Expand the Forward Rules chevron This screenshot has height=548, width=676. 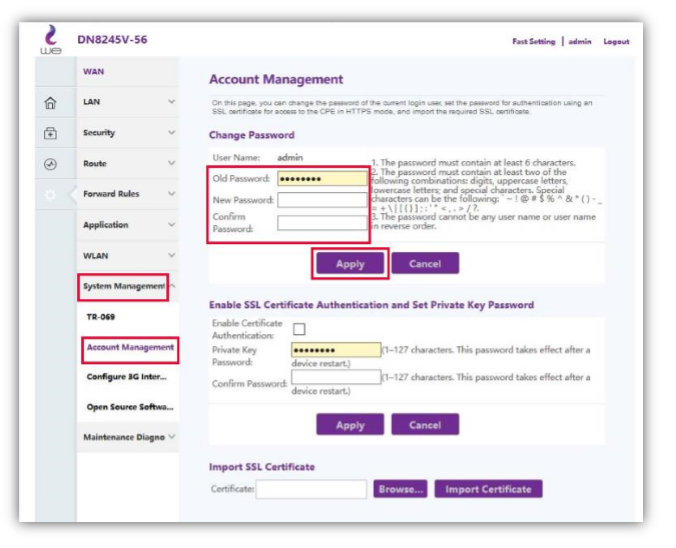pos(172,194)
